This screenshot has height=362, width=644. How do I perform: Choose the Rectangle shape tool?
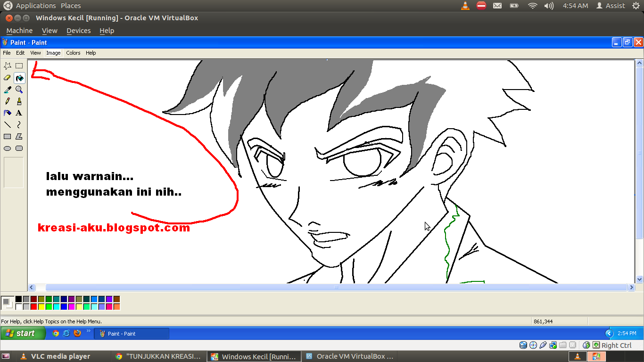8,137
